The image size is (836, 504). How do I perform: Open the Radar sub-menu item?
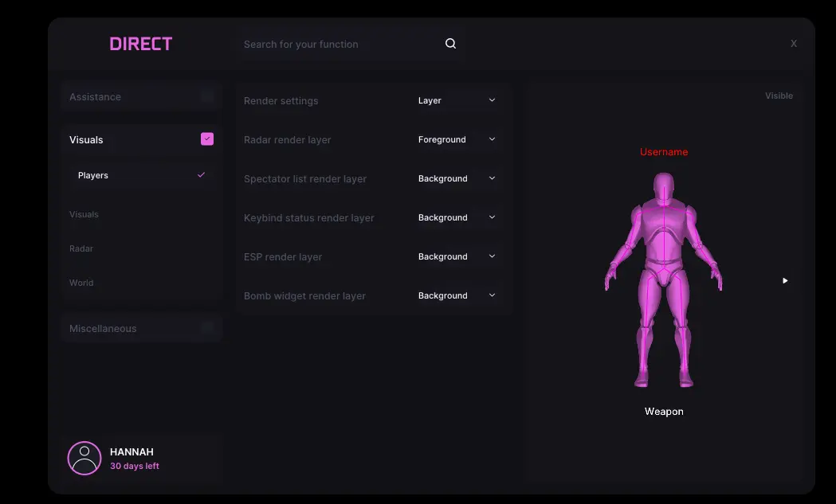point(81,248)
